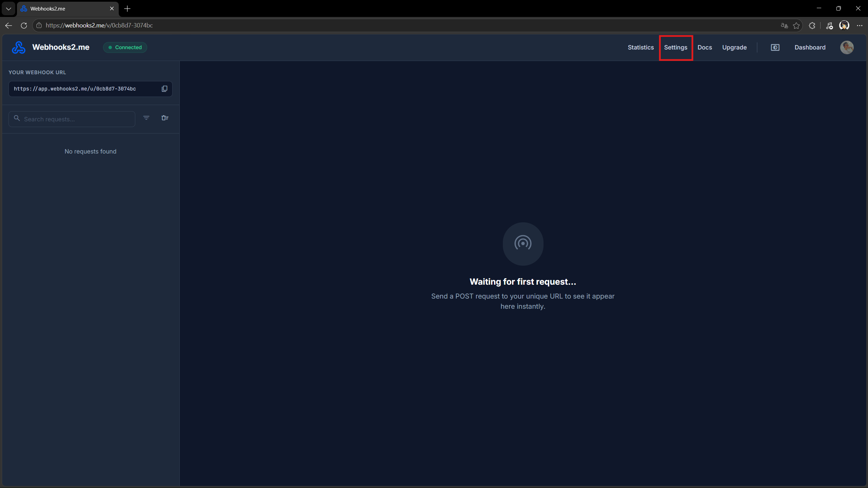Click the Webhooks2.me title text

click(x=61, y=47)
